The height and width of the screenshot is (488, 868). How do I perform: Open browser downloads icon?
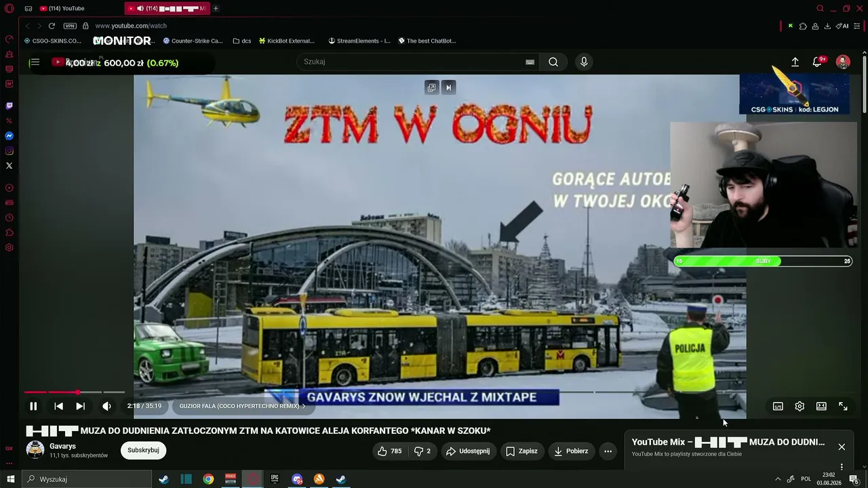point(827,26)
